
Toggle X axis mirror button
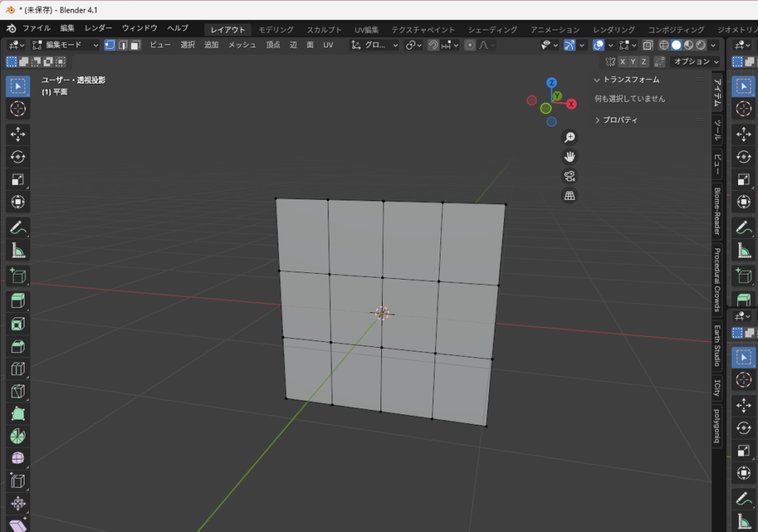[623, 62]
